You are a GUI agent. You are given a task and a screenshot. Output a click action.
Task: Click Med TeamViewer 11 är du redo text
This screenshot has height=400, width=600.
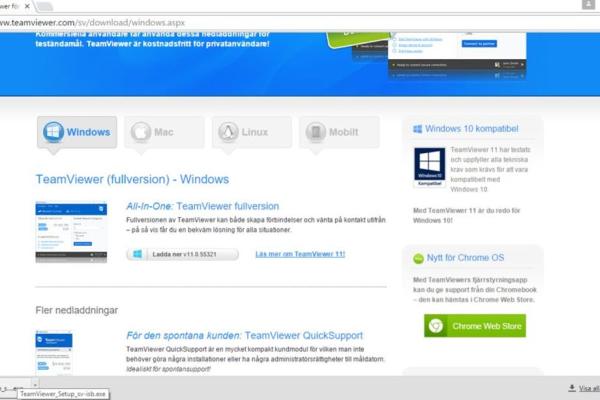tap(466, 216)
